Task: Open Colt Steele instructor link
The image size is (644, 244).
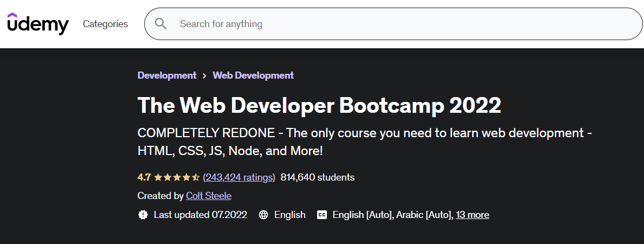Action: point(209,196)
